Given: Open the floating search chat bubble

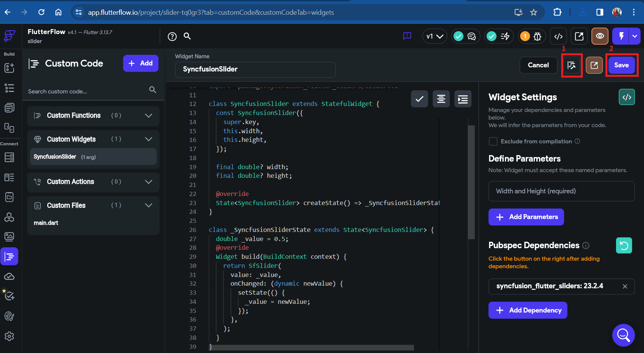Looking at the screenshot, I should (x=624, y=335).
